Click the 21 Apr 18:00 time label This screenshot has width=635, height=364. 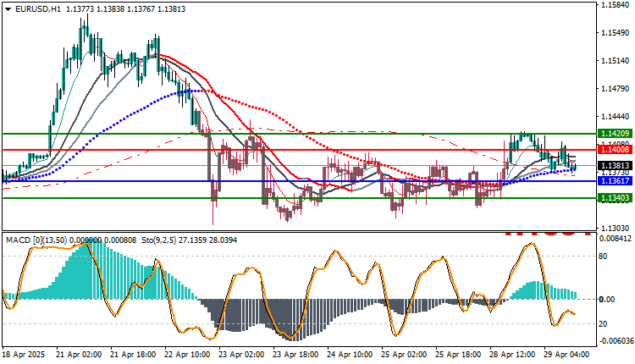click(x=133, y=355)
